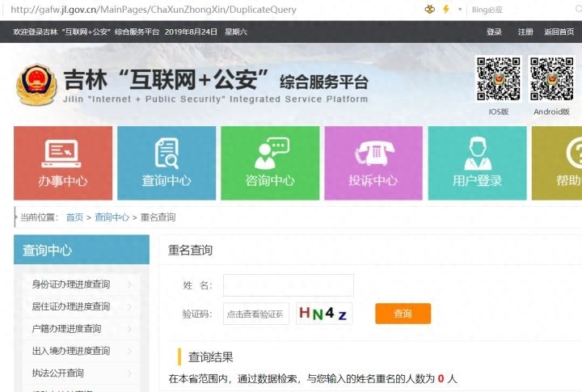Click the 姓名 name input field
Screen dimensions: 582x392
288,285
